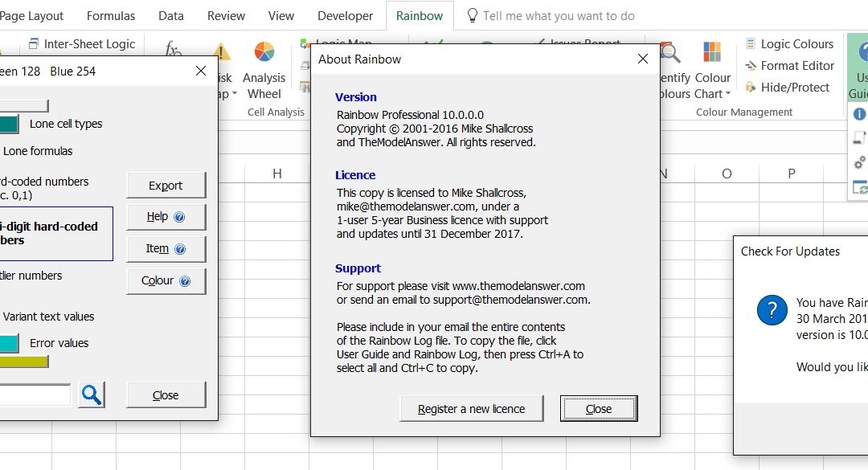Click the Logic Colours command
This screenshot has width=868, height=470.
(790, 43)
